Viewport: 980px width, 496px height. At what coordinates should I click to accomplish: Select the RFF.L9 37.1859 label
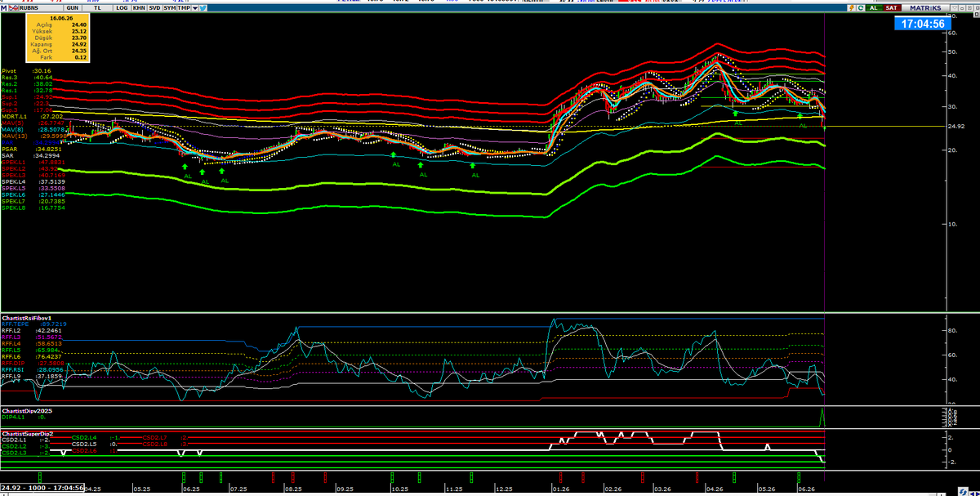click(32, 377)
